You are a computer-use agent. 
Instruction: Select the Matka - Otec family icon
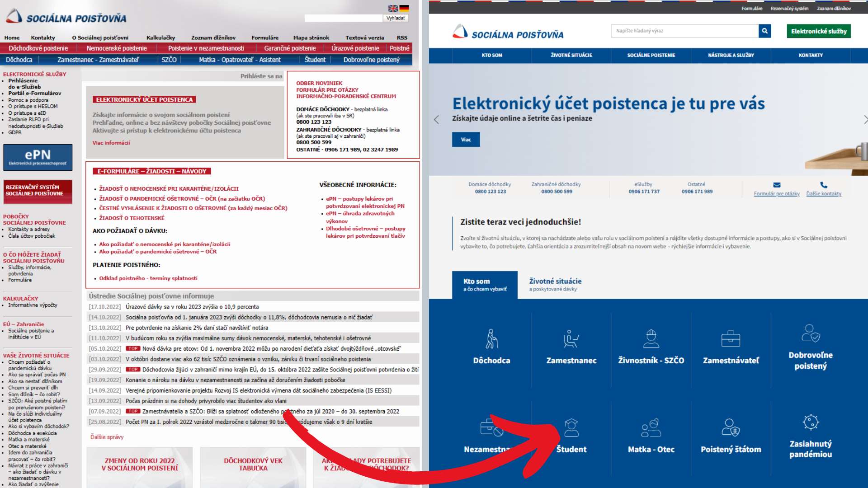[x=651, y=427]
